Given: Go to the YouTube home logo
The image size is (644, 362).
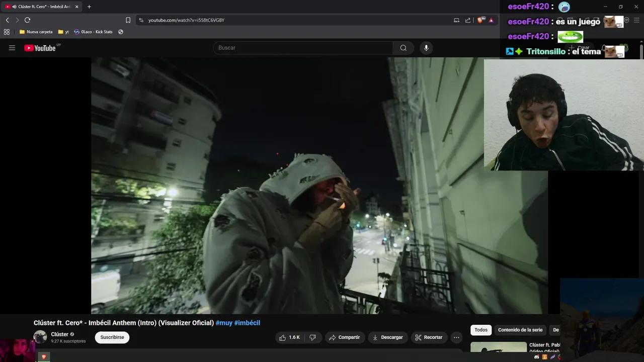Looking at the screenshot, I should point(40,48).
